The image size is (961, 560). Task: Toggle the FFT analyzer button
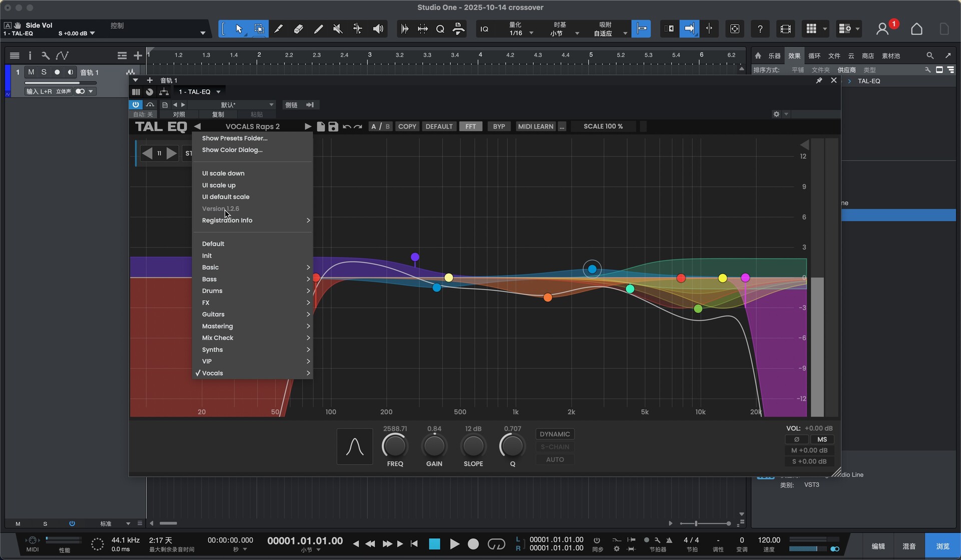coord(470,127)
